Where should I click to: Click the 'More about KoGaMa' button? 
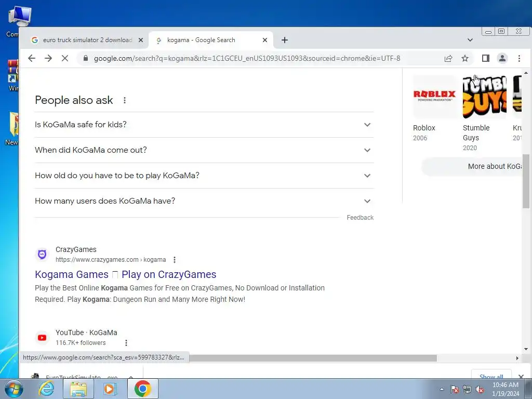[472, 167]
